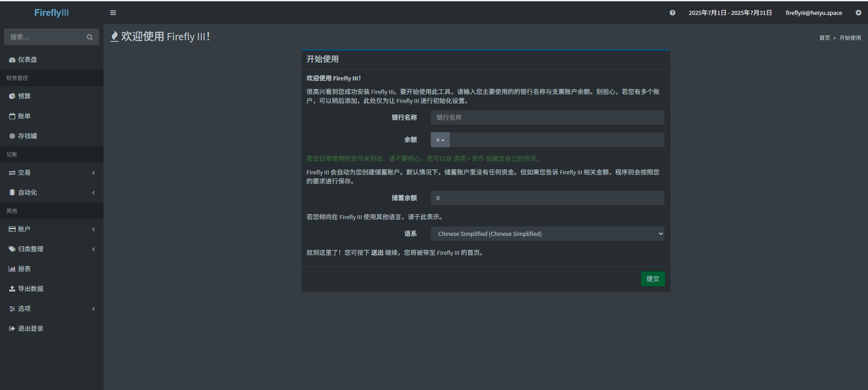Viewport: 868px width, 390px height.
Task: Click the 财务管控 sidebar header
Action: [x=17, y=78]
